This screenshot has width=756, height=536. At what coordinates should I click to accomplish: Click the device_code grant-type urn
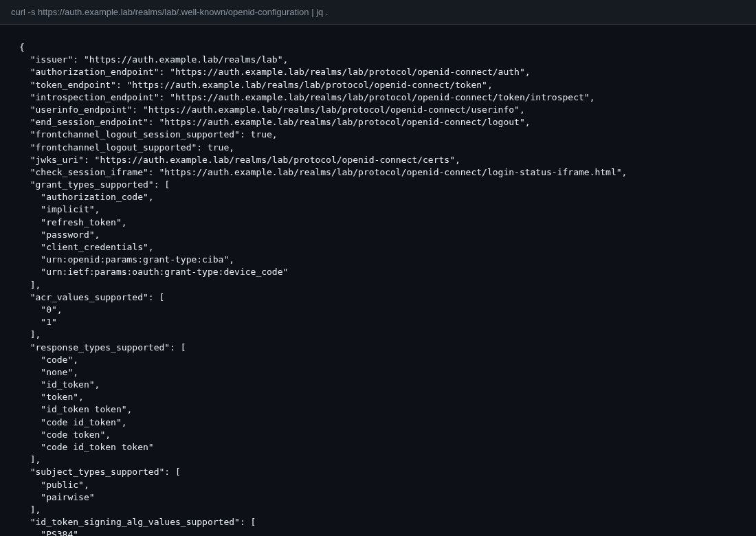(164, 272)
